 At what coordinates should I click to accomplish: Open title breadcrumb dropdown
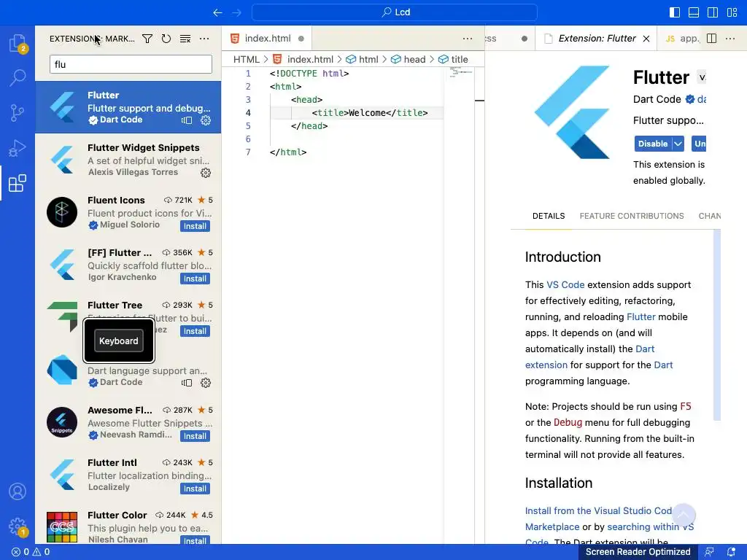click(x=453, y=60)
